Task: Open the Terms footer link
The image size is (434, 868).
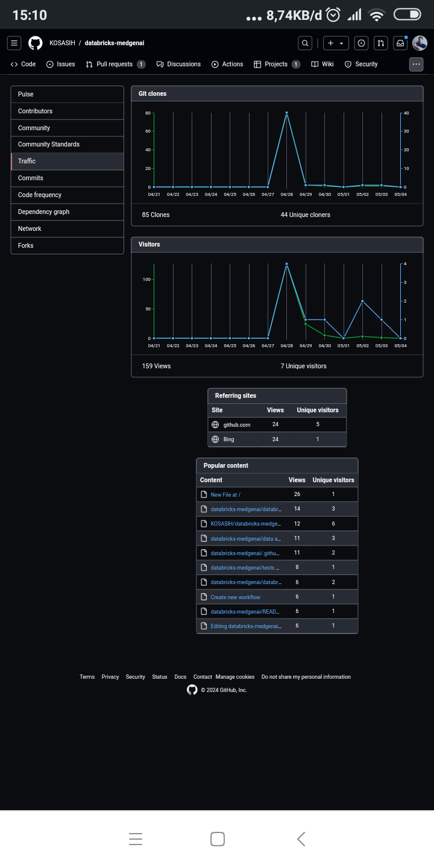Action: pos(87,677)
